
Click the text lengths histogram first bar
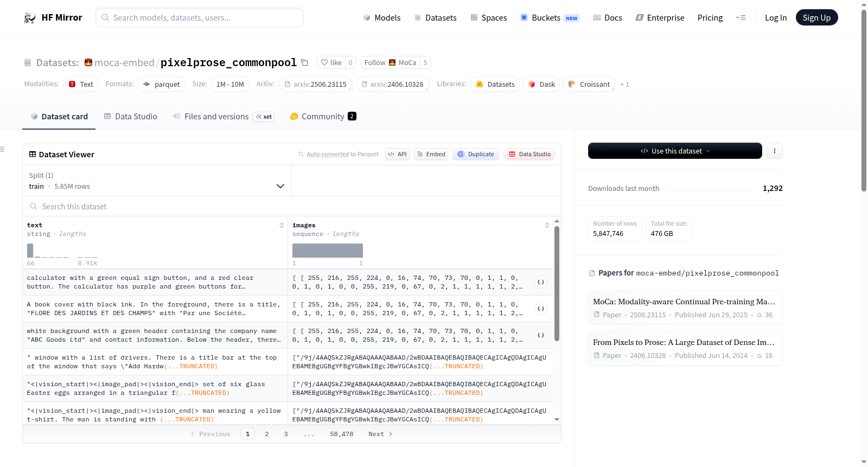point(30,250)
